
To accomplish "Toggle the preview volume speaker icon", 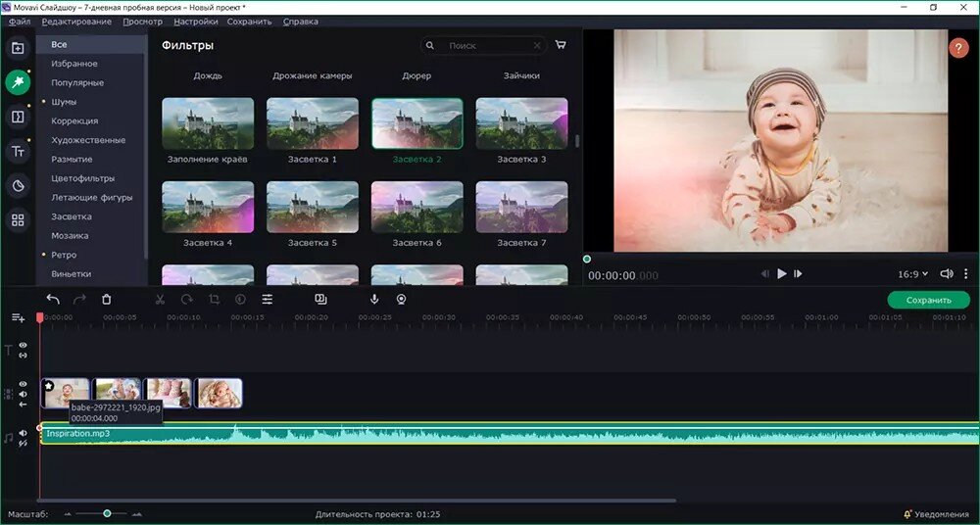I will tap(947, 273).
